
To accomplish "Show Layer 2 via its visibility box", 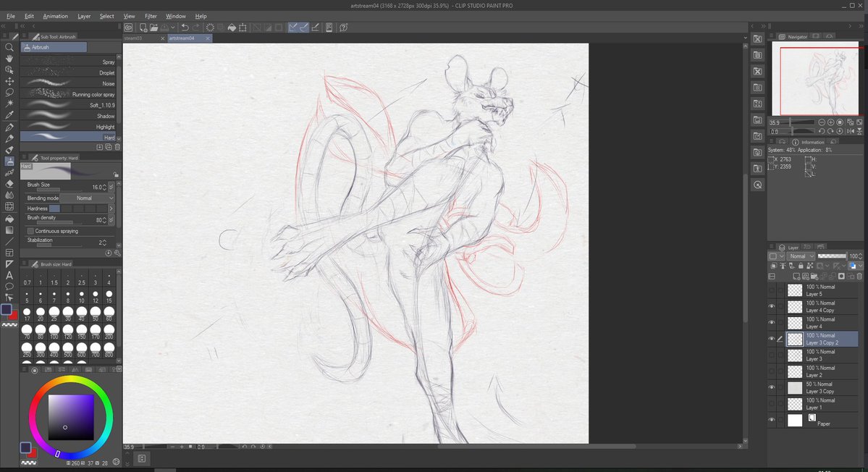I will (x=772, y=371).
